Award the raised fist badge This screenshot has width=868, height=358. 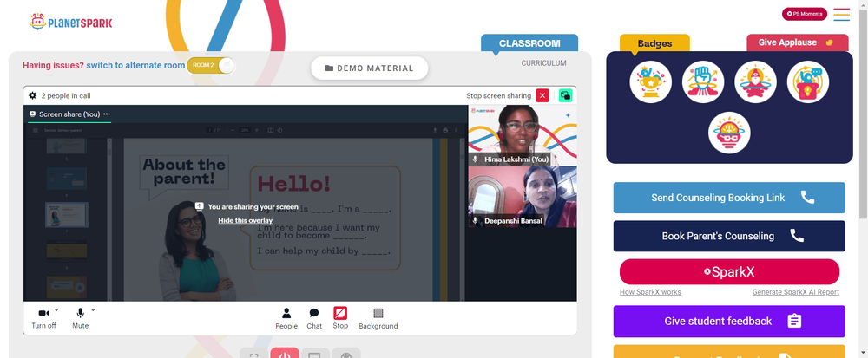(x=703, y=81)
